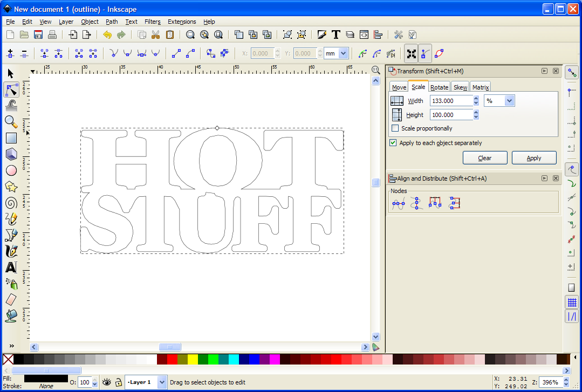Pick the cyan palette swatch
Screen dimensions: 582x392
coord(234,359)
